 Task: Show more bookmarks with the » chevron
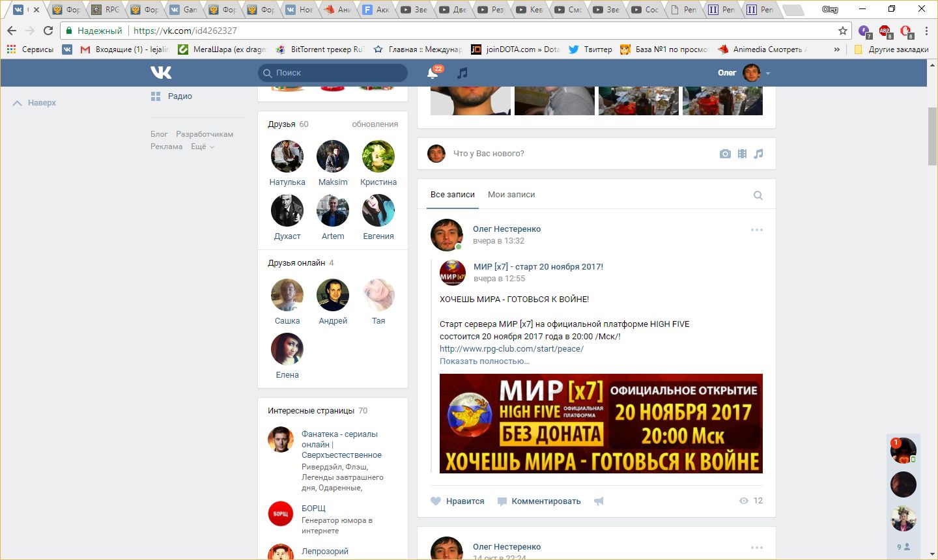(x=837, y=49)
